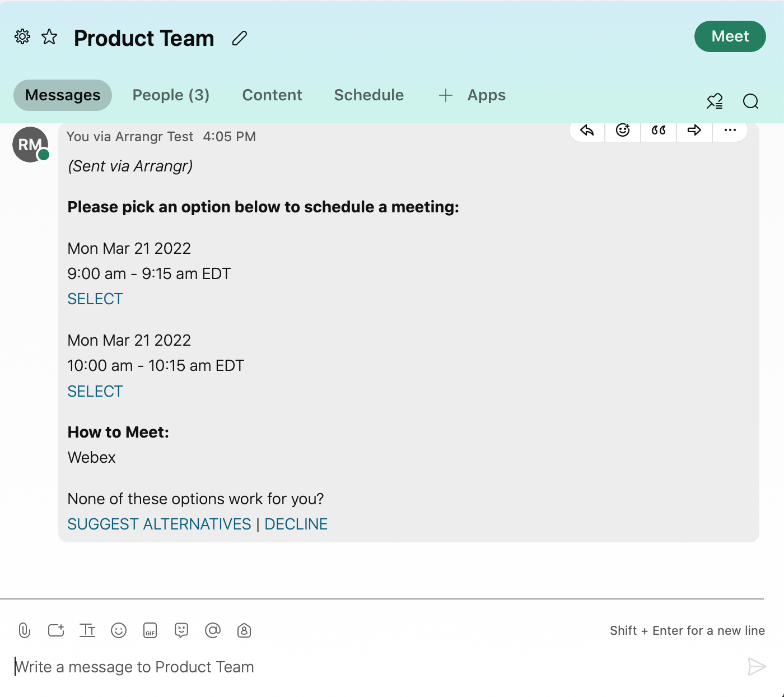
Task: Click the plus icon next to Apps
Action: tap(446, 95)
